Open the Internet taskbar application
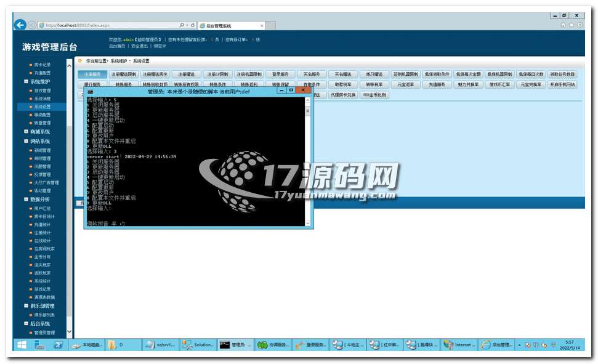The height and width of the screenshot is (364, 598). pyautogui.click(x=460, y=345)
